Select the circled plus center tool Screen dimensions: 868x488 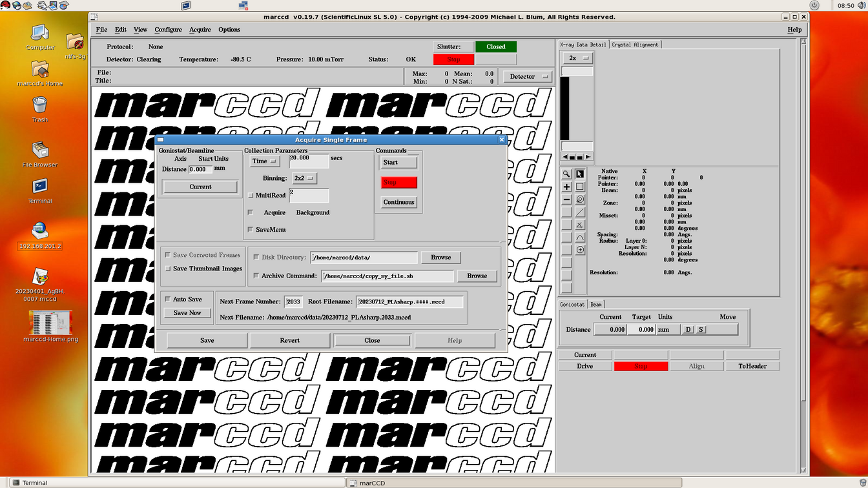pos(580,250)
